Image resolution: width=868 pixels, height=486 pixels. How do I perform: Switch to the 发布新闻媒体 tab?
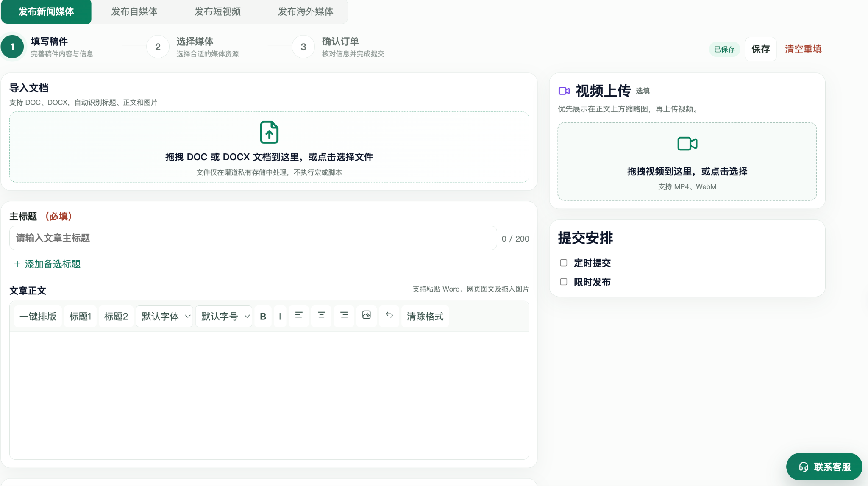[x=46, y=11]
